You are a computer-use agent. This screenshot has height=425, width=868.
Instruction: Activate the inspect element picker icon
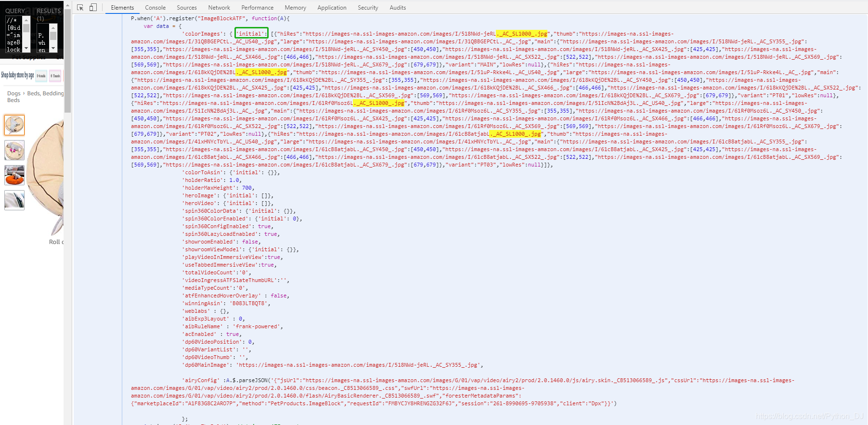pos(80,7)
